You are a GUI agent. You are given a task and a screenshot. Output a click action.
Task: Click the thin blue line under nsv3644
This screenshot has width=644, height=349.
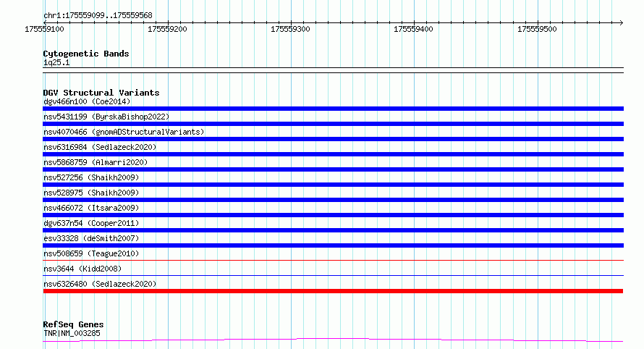coord(333,275)
